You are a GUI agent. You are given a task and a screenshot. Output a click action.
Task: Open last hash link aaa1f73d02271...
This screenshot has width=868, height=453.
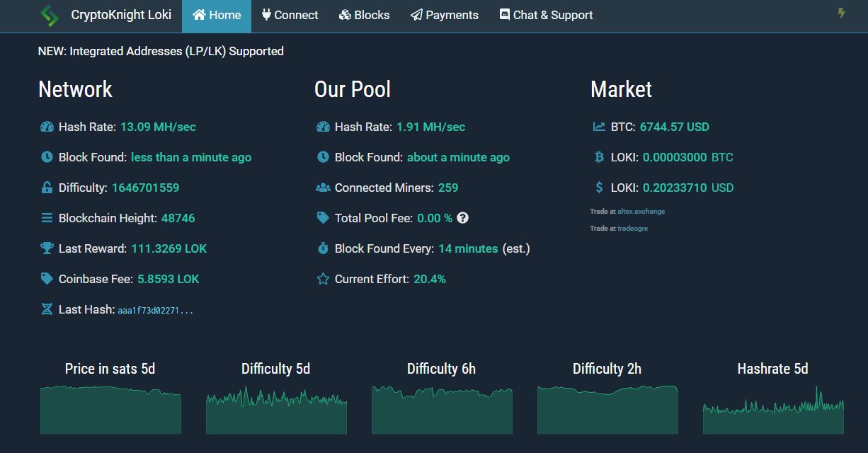[155, 310]
